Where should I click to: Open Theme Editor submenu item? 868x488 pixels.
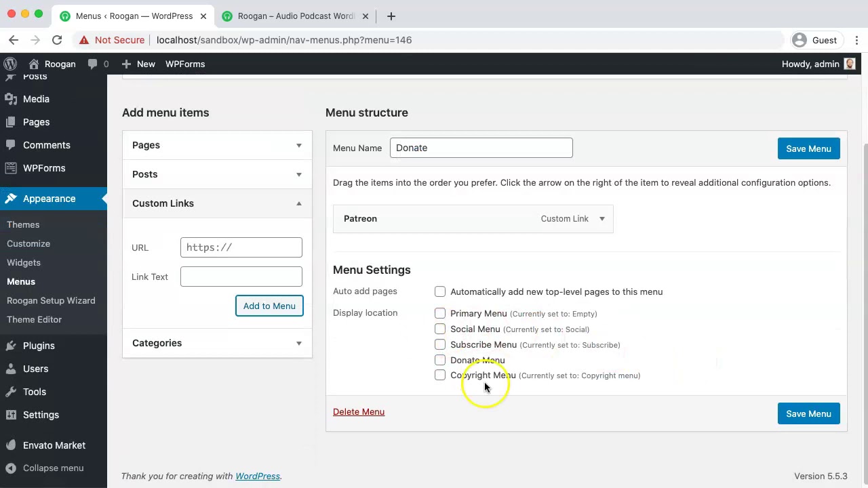point(34,319)
